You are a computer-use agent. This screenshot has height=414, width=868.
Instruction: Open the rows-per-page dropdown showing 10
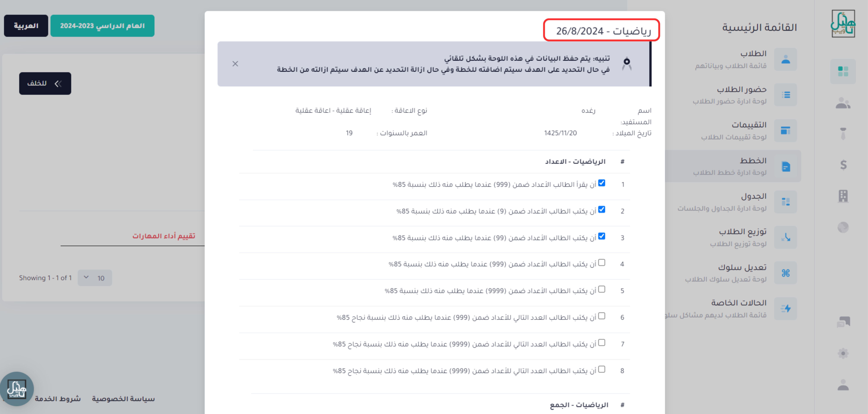95,278
